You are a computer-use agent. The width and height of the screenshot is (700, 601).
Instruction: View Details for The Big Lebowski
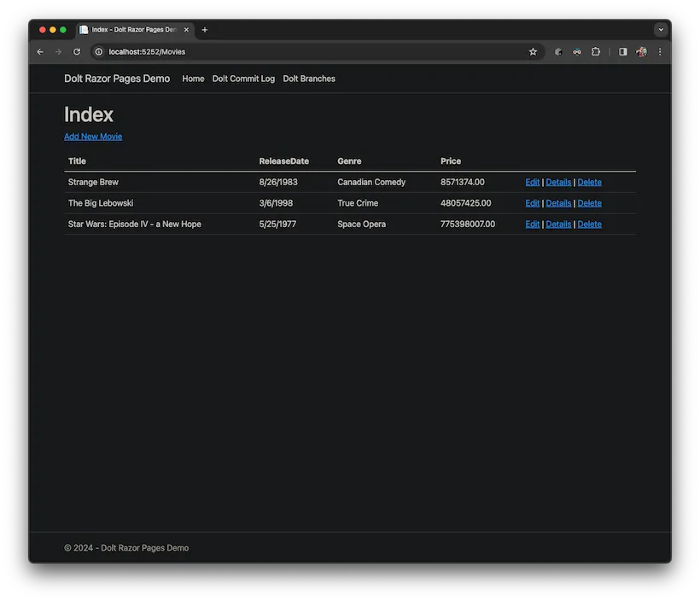(x=558, y=203)
